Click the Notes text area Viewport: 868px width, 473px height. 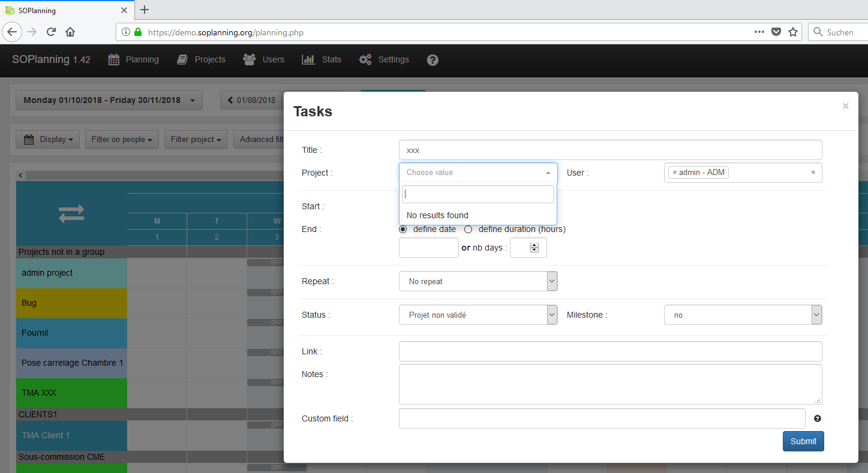tap(609, 384)
